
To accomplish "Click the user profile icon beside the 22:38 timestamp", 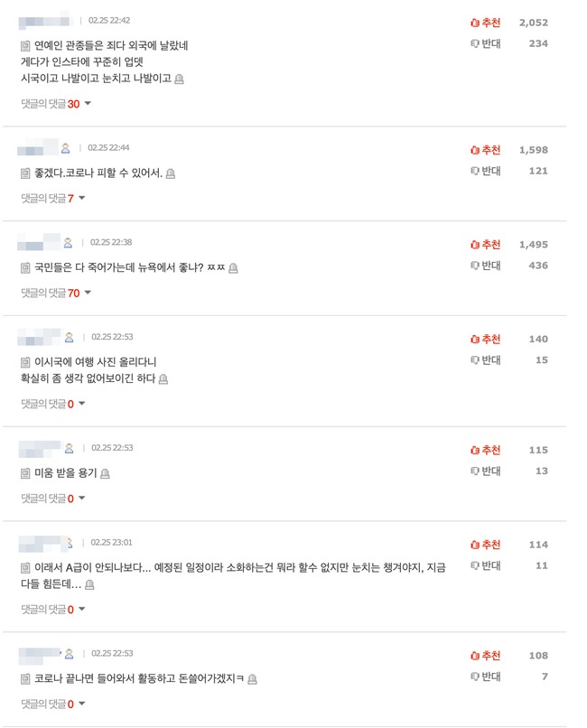I will (x=68, y=243).
